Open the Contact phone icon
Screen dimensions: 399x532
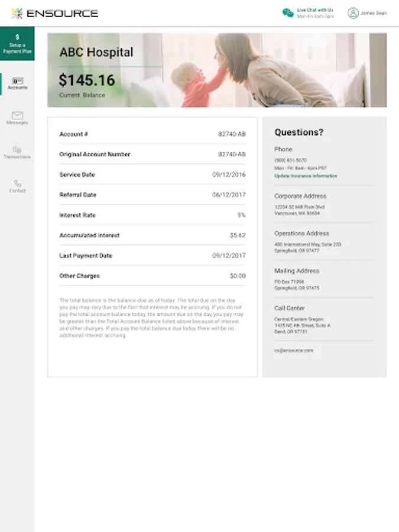(x=17, y=184)
